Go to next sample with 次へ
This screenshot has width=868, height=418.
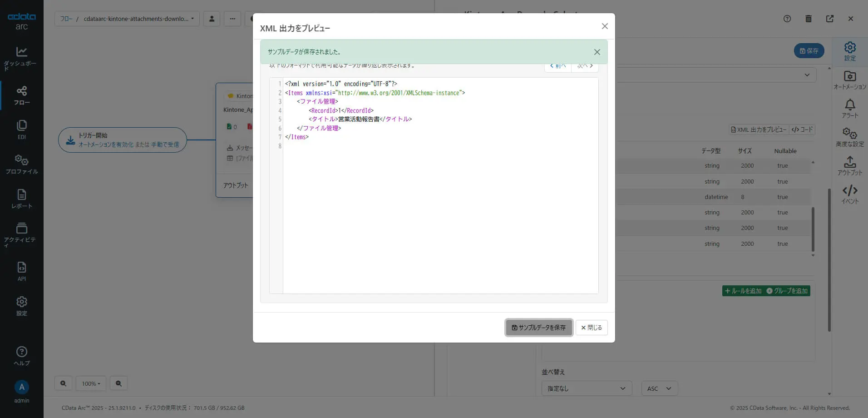(585, 66)
